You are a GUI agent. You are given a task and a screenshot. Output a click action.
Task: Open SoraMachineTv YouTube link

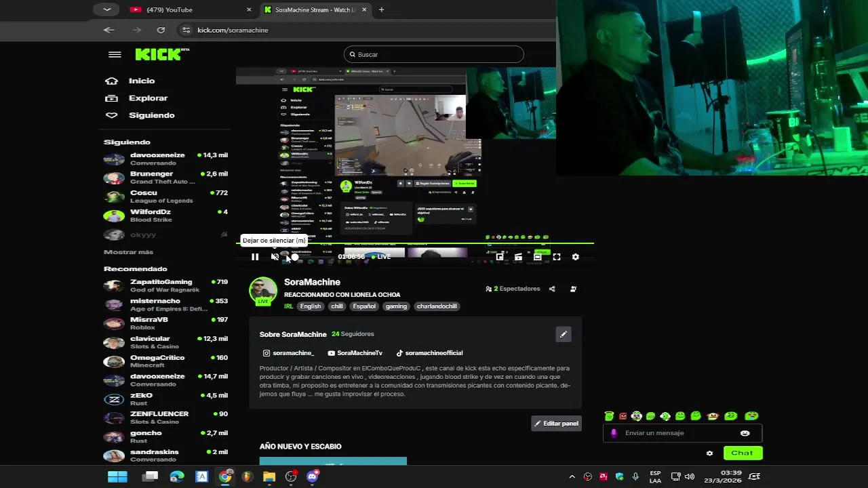pyautogui.click(x=355, y=353)
